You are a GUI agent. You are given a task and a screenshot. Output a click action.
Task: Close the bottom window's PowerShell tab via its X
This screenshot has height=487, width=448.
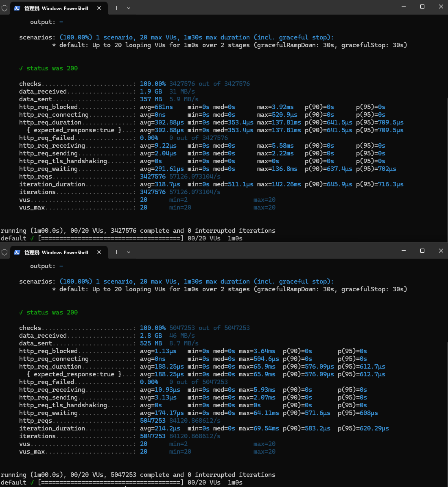coord(99,252)
